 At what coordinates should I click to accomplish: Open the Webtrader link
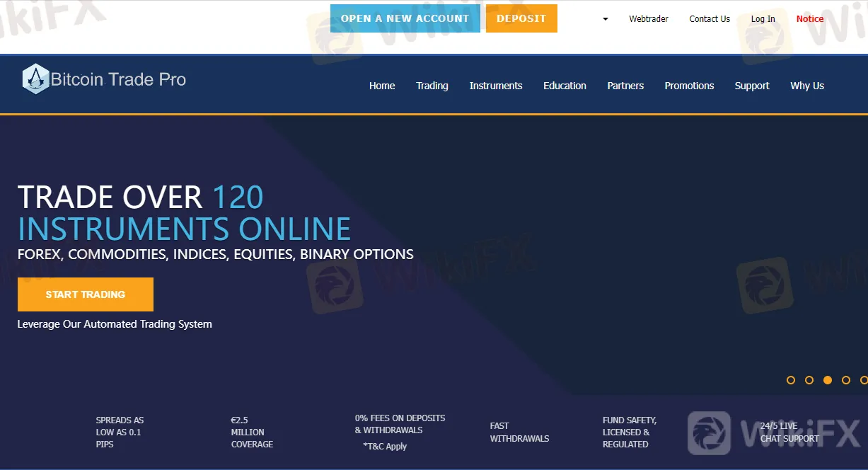[649, 19]
